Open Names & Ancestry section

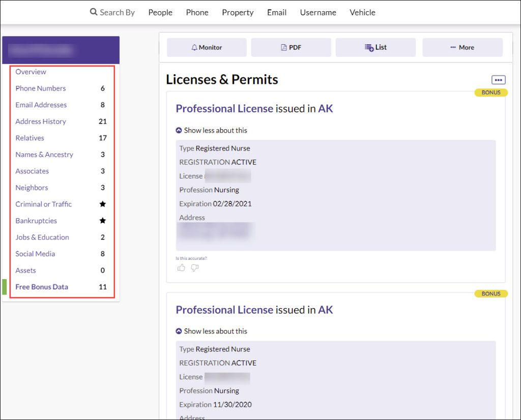(44, 155)
